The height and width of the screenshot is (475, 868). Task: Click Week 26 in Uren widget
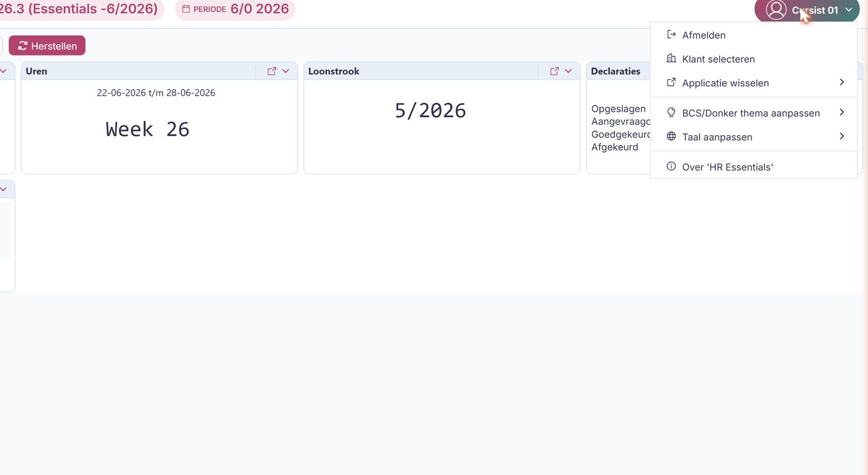tap(148, 129)
